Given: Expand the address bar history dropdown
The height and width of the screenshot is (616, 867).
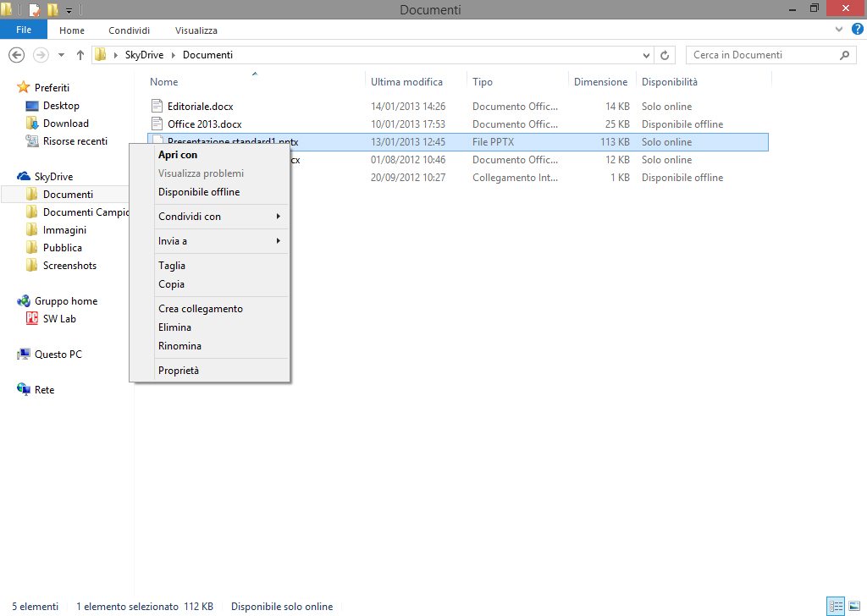Looking at the screenshot, I should (648, 55).
